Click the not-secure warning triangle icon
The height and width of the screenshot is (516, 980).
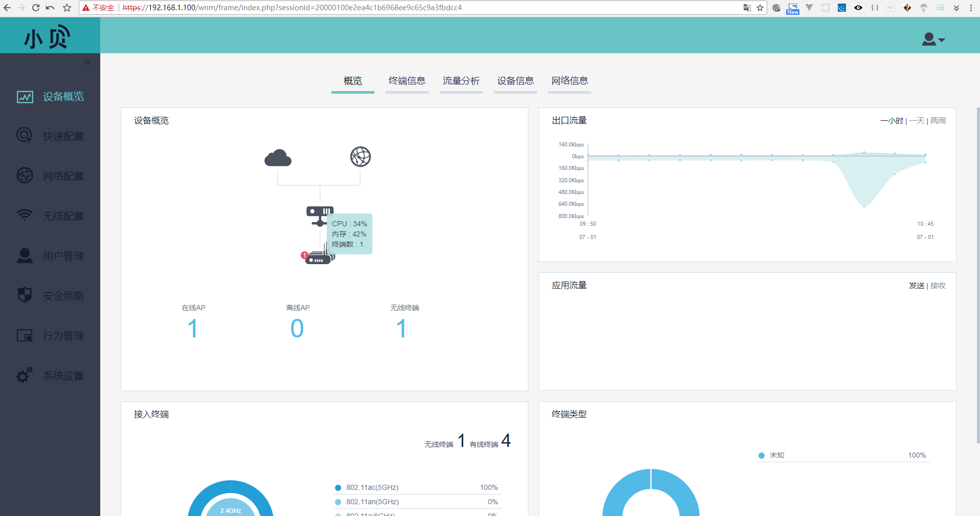coord(86,8)
